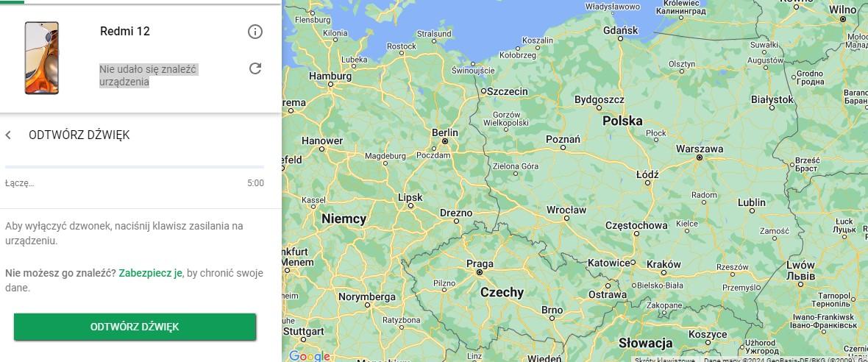Viewport: 868px width, 362px height.
Task: Select the Redmi 12 device name
Action: pos(124,31)
